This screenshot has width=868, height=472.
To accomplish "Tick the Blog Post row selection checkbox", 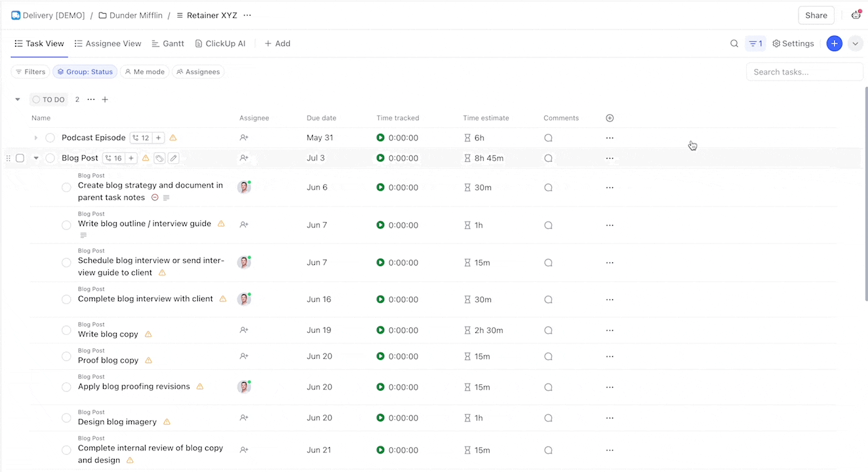I will coord(20,158).
